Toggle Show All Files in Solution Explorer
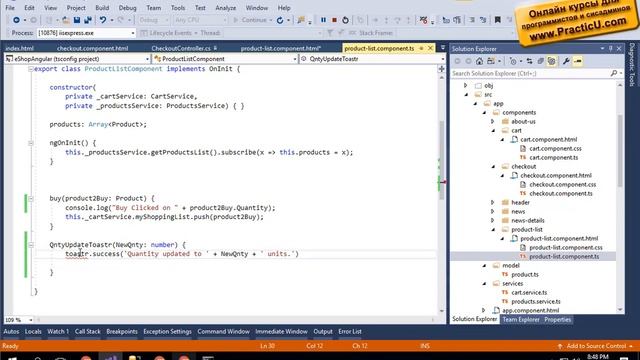The height and width of the screenshot is (360, 640). (551, 61)
